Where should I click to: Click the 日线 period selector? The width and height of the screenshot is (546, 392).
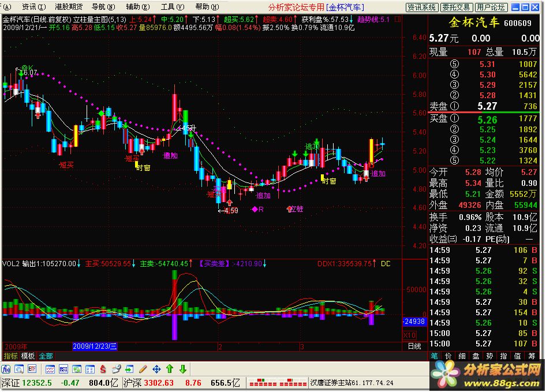click(414, 346)
